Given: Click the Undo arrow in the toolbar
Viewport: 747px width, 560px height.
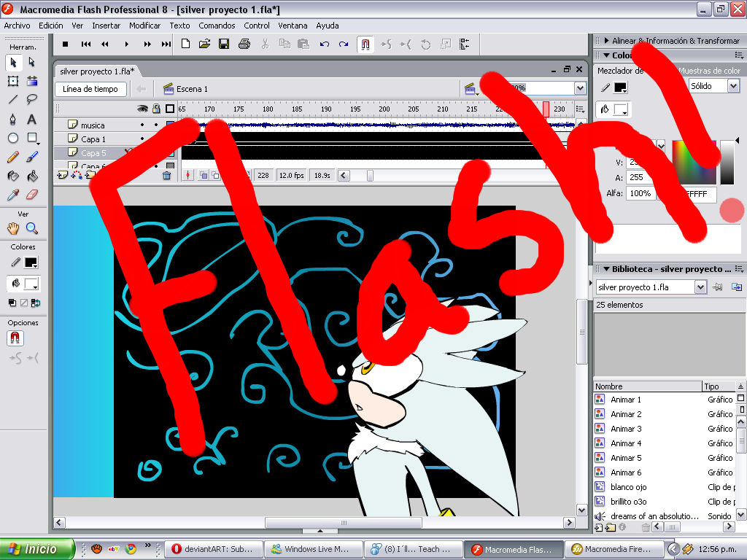Looking at the screenshot, I should coord(325,44).
